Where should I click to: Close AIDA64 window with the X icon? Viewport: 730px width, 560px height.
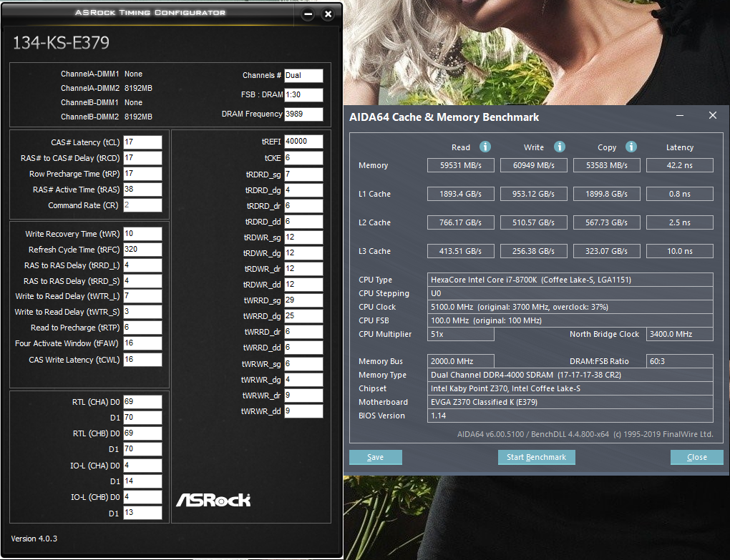pos(712,115)
